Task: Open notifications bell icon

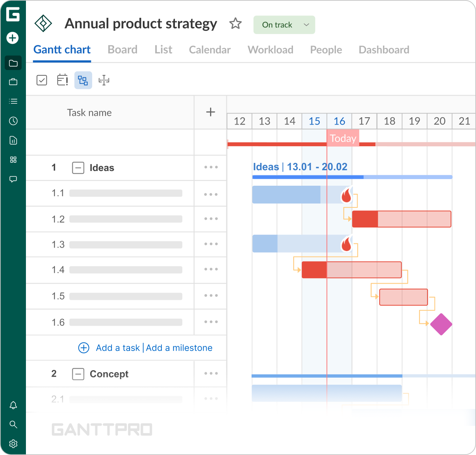Action: [13, 405]
